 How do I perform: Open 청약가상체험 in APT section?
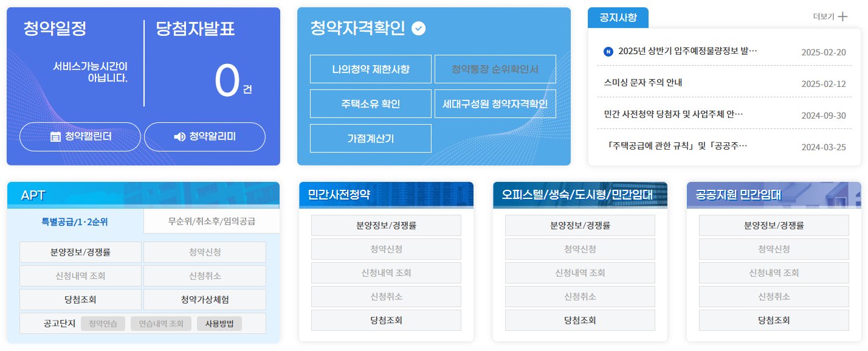[204, 299]
